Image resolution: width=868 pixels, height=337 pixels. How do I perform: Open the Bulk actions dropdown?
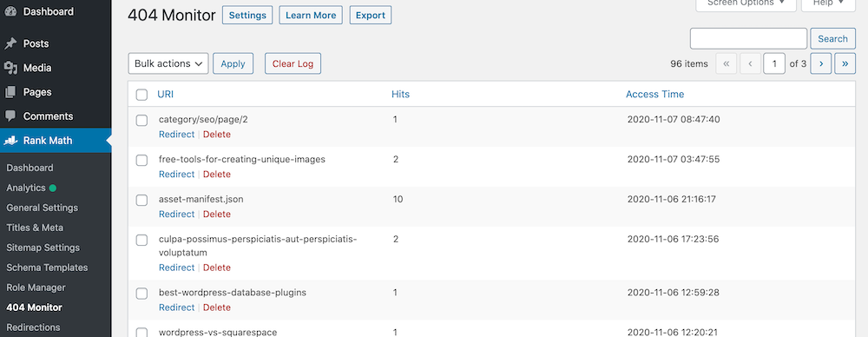tap(168, 63)
